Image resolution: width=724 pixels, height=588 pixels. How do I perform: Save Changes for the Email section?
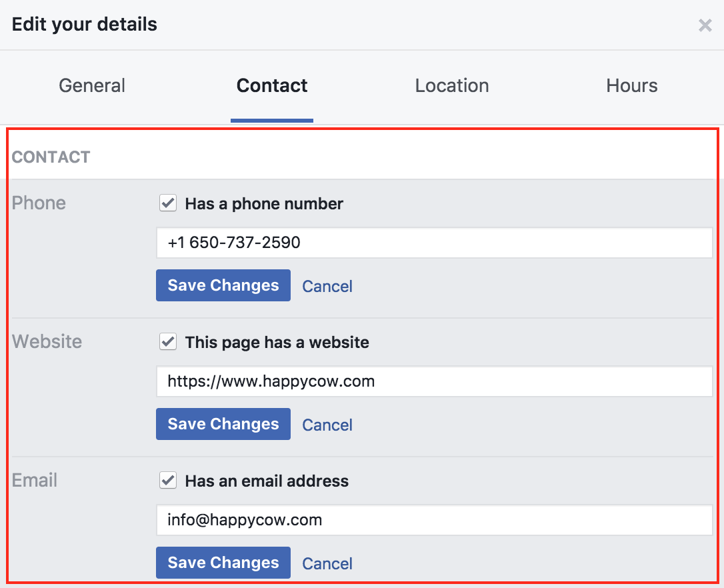pyautogui.click(x=223, y=563)
